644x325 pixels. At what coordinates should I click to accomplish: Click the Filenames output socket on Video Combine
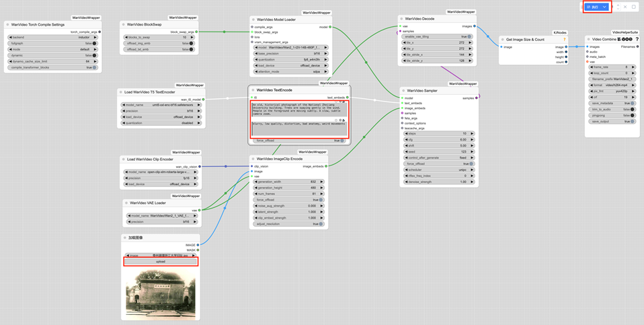637,47
